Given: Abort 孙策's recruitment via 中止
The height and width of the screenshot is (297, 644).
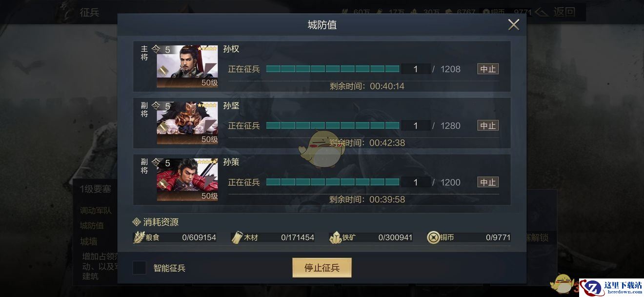Looking at the screenshot, I should coord(488,182).
